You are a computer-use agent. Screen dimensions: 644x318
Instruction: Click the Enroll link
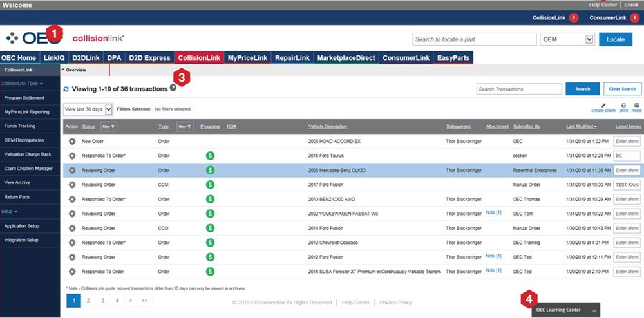click(631, 5)
